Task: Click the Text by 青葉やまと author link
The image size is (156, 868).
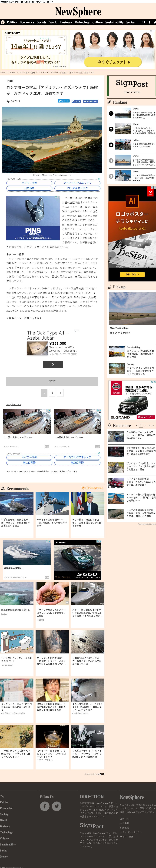Action: [14, 404]
